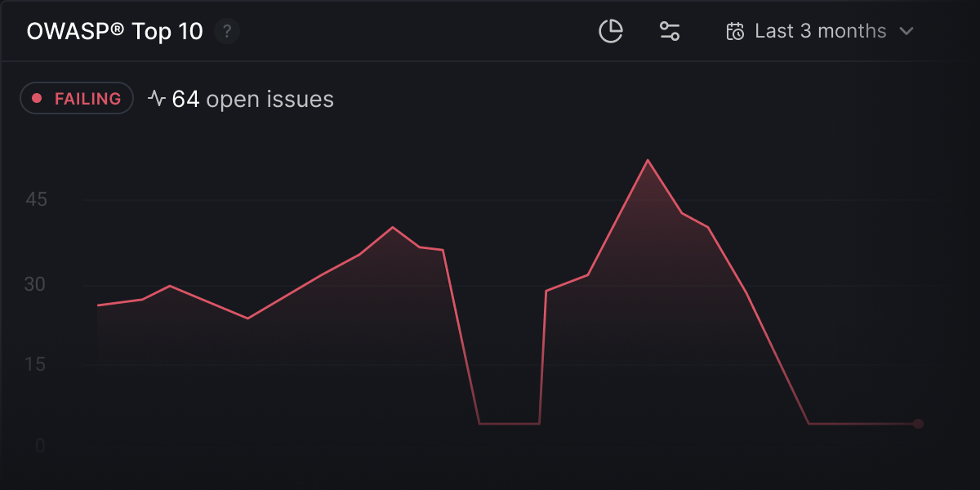Select the final data point dot
Viewport: 980px width, 490px height.
[918, 424]
